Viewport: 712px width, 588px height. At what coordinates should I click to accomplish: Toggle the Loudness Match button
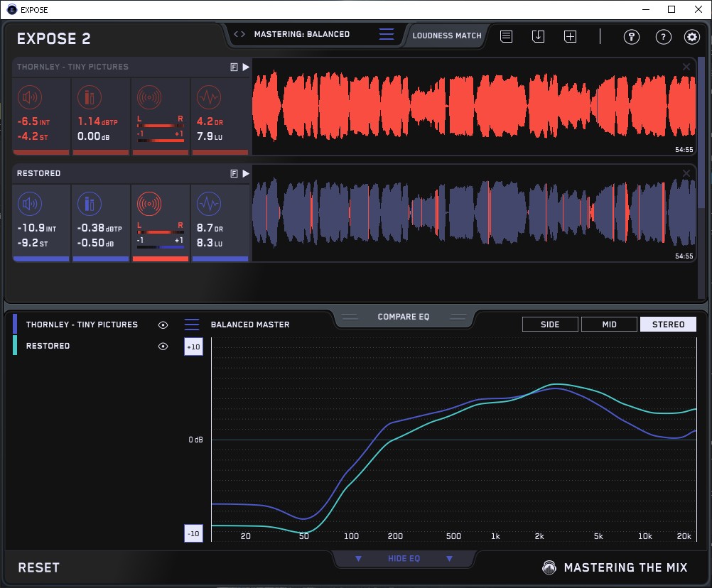click(x=446, y=35)
